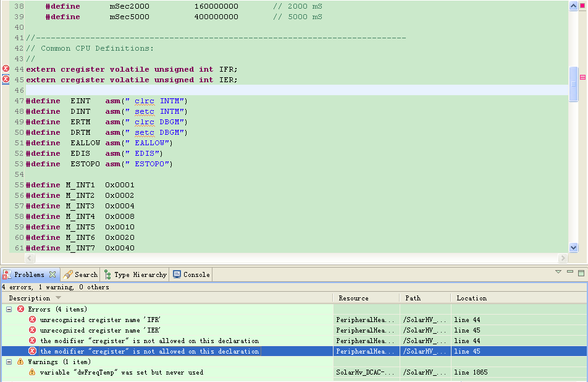Image resolution: width=588 pixels, height=382 pixels.
Task: Click 'ESTOP0' macro name on line 53
Action: (85, 164)
